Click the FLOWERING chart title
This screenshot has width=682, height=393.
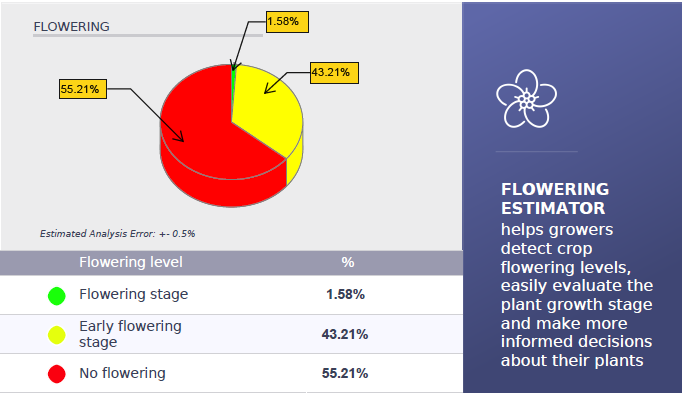click(x=72, y=27)
